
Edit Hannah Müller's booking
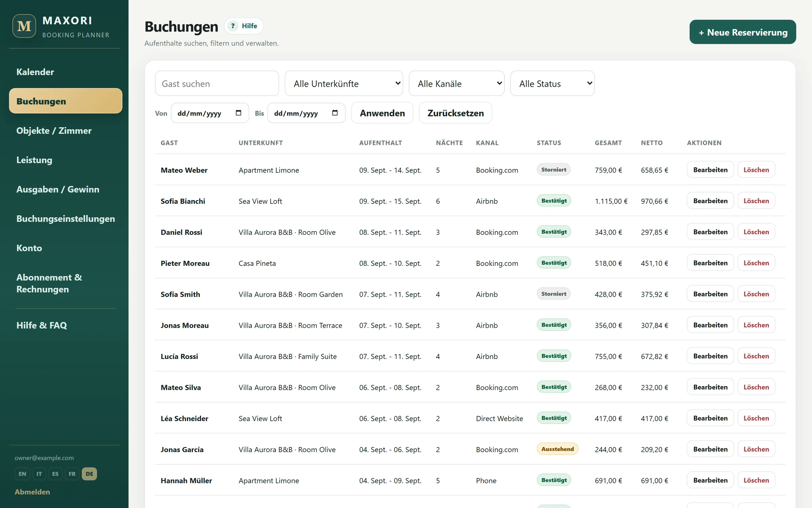(710, 480)
